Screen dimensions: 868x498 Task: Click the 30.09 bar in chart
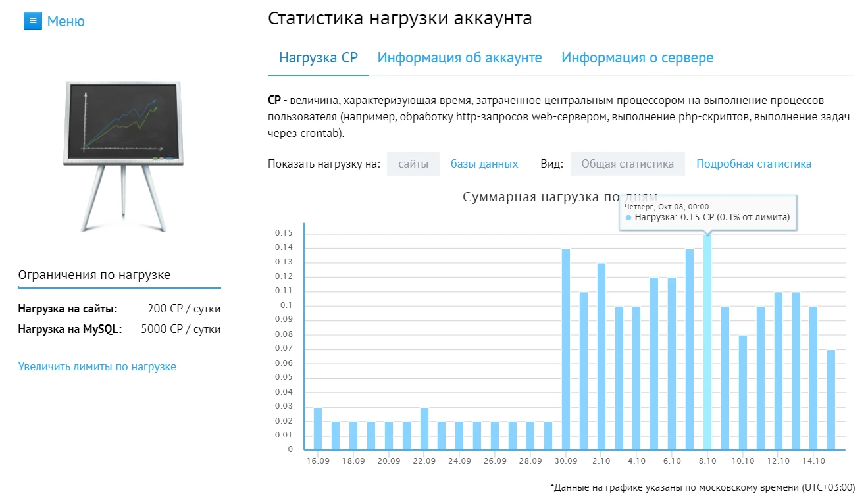(565, 349)
